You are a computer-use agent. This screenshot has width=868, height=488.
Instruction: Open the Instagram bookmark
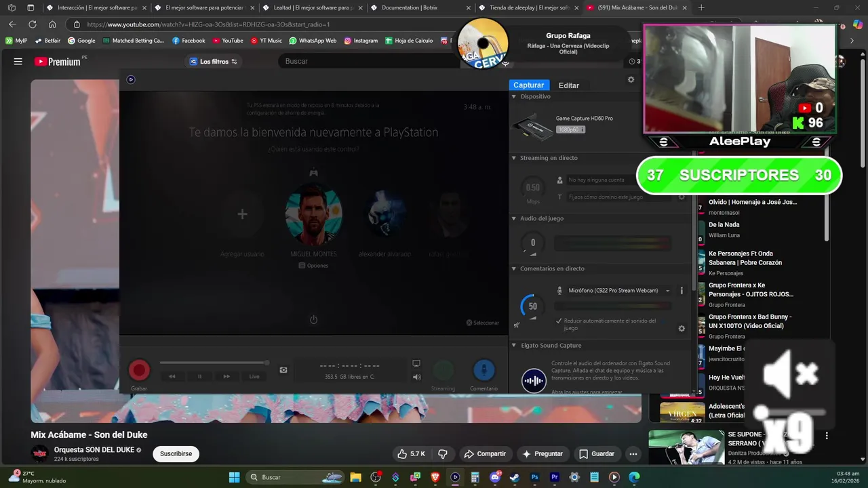coord(360,41)
